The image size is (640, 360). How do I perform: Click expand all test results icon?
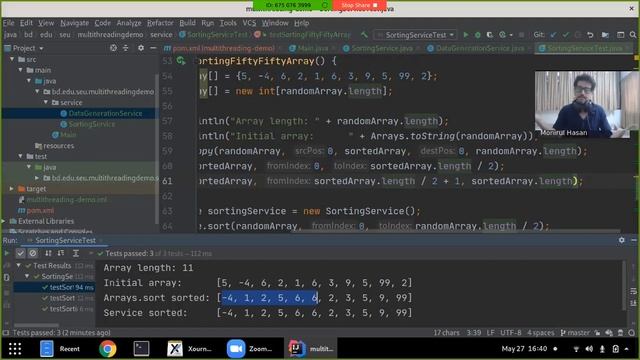(x=76, y=253)
